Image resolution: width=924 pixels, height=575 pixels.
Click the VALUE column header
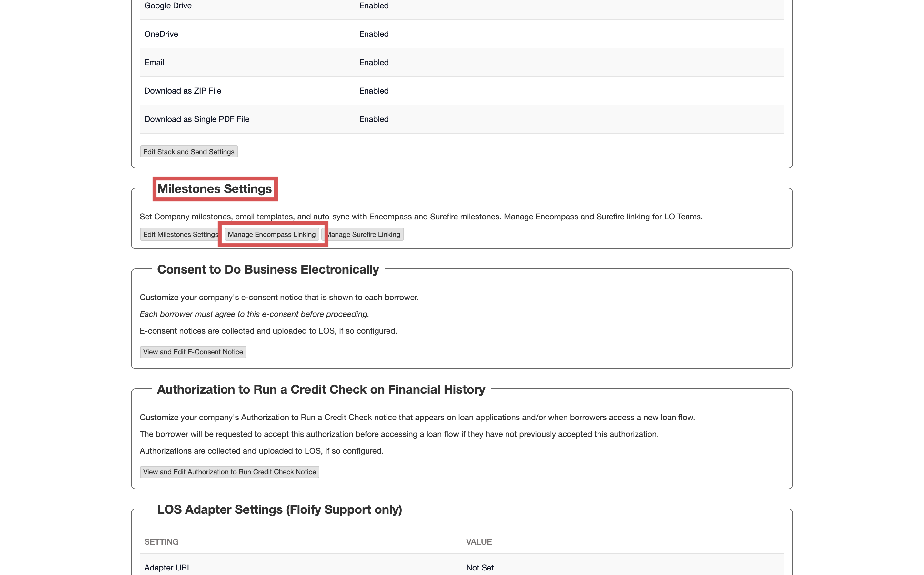(479, 541)
